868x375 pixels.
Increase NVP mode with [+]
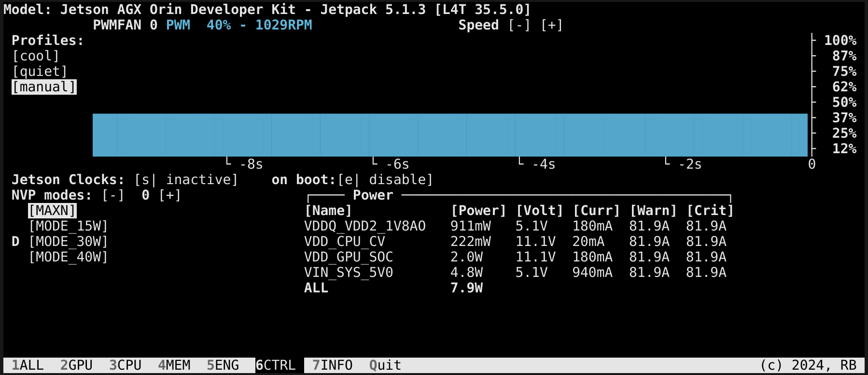point(170,195)
